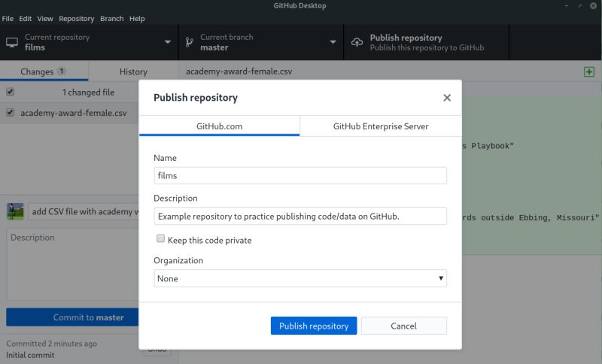
Task: Click the cloud upload Publish repository icon
Action: 357,42
